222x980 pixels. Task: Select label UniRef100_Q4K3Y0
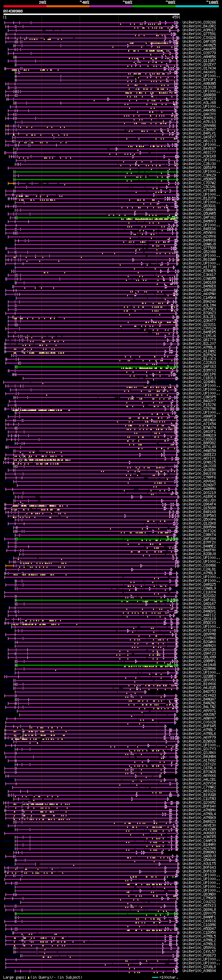(x=199, y=114)
